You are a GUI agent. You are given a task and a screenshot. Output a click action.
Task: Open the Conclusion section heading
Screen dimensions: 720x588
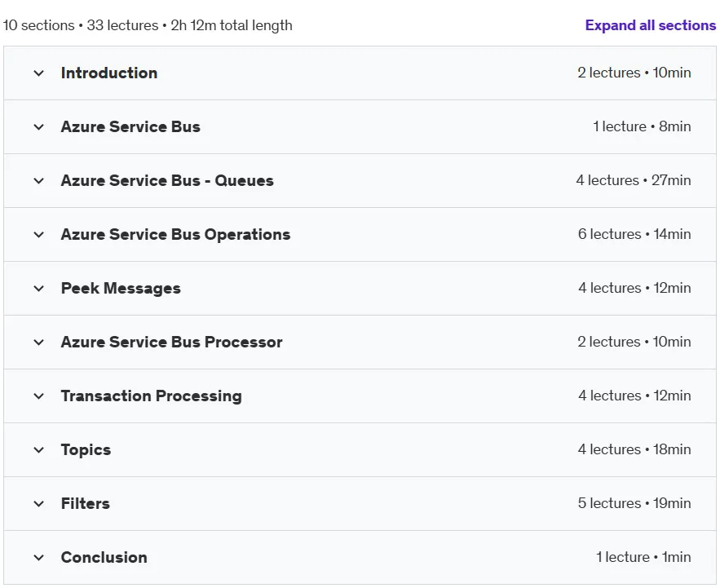(x=104, y=557)
